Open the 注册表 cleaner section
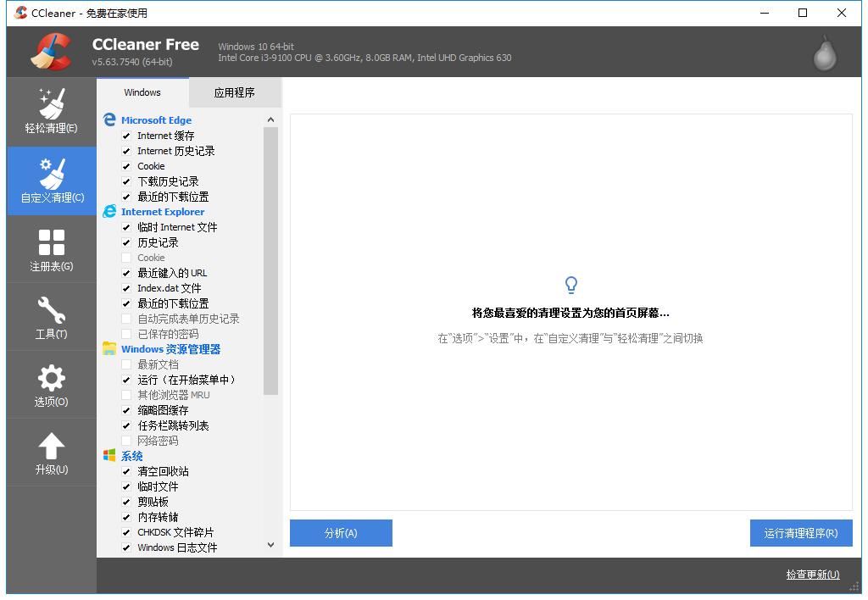 51,248
